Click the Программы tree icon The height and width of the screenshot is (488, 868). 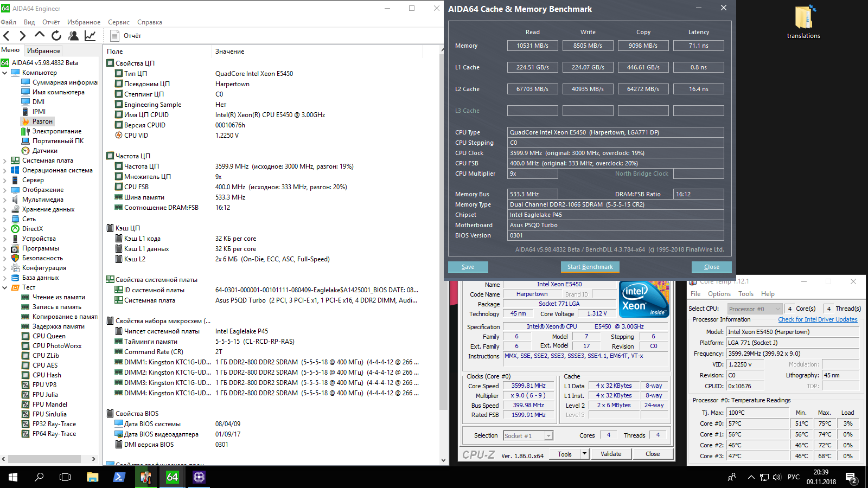click(x=15, y=248)
